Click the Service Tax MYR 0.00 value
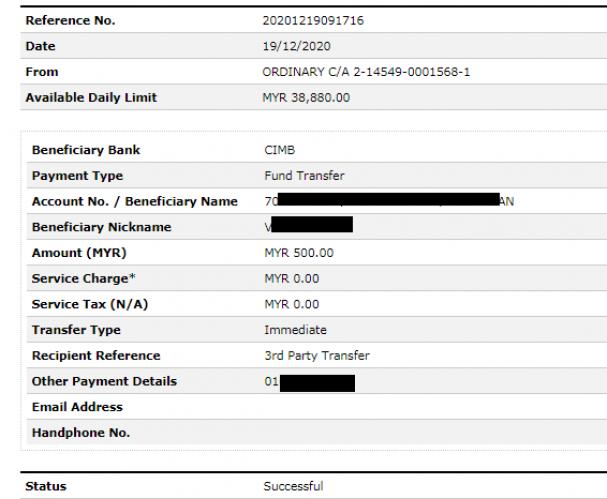 point(291,304)
